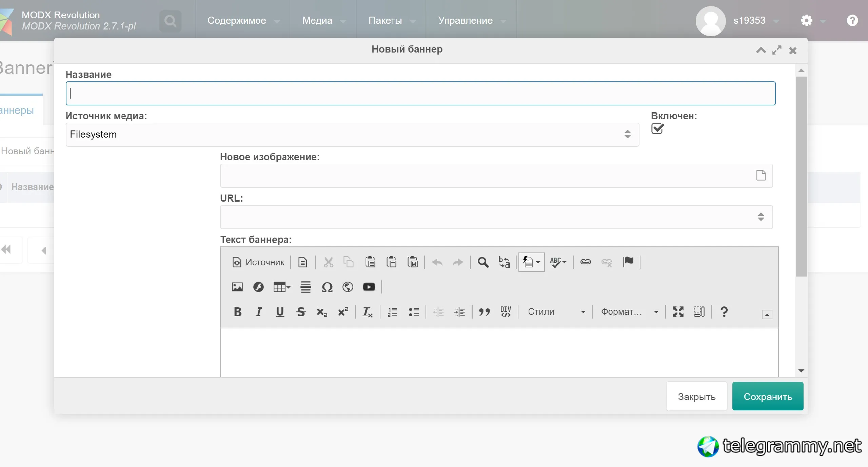Image resolution: width=868 pixels, height=467 pixels.
Task: Open the Insert Table dropdown
Action: [x=282, y=287]
